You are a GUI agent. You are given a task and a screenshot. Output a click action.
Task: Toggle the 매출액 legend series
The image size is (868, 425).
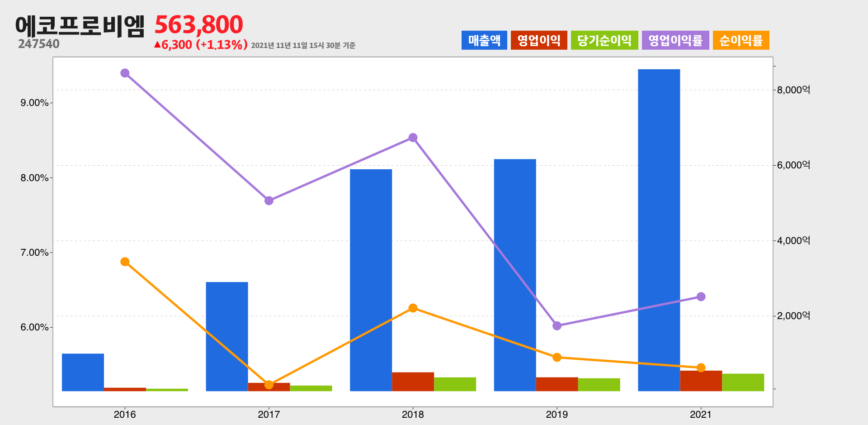484,40
